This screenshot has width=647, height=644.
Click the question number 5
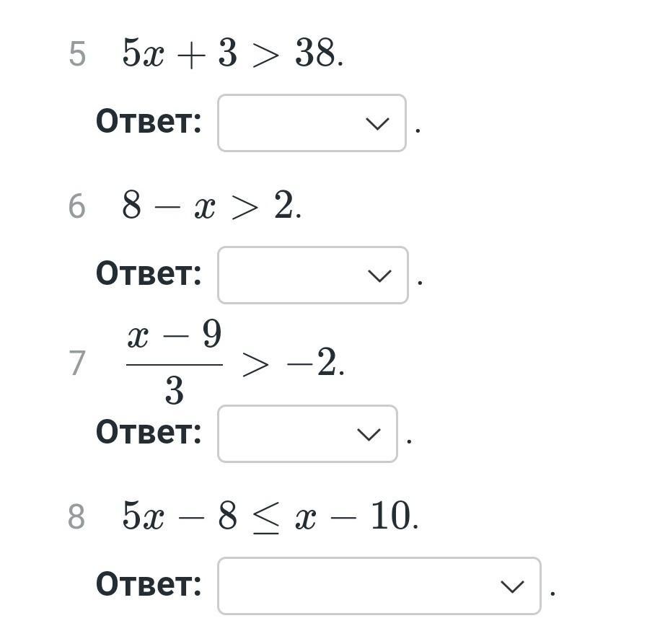tap(77, 55)
